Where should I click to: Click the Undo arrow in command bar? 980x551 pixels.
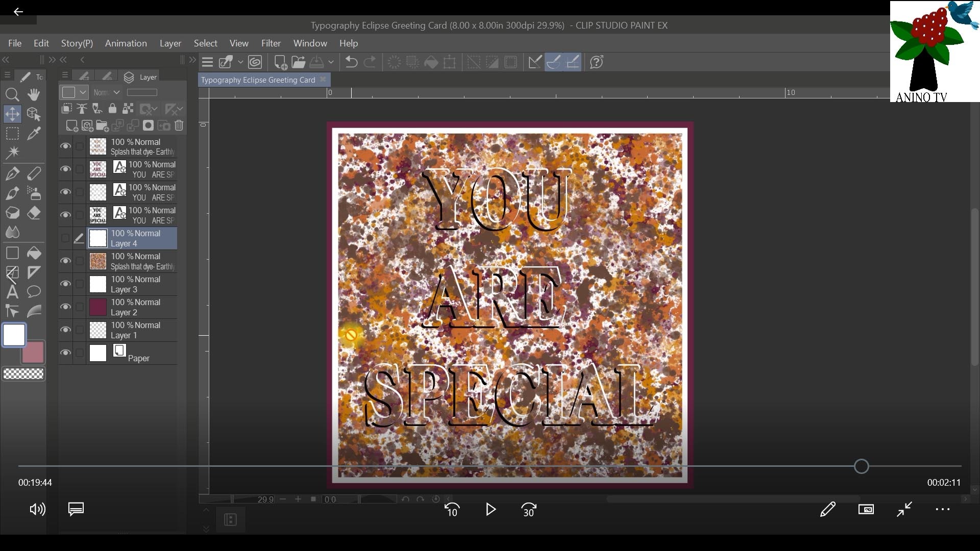pyautogui.click(x=351, y=62)
